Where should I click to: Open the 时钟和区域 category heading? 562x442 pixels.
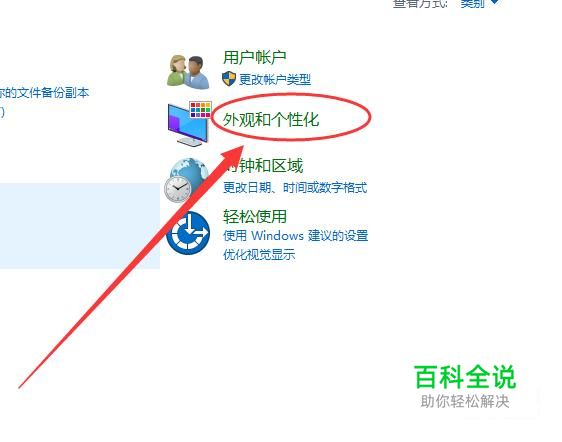click(263, 166)
